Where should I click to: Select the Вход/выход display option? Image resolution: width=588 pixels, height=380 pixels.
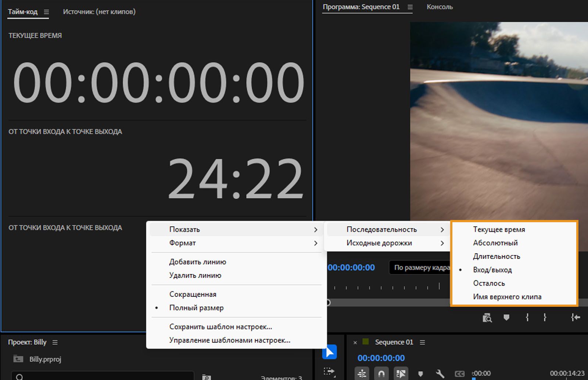click(x=514, y=270)
